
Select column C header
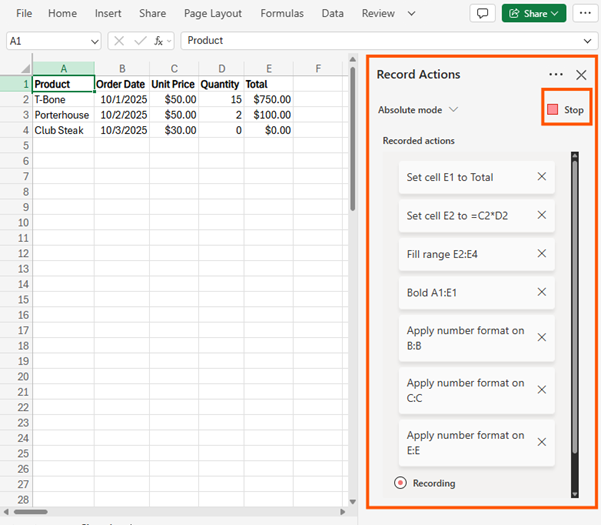(174, 69)
